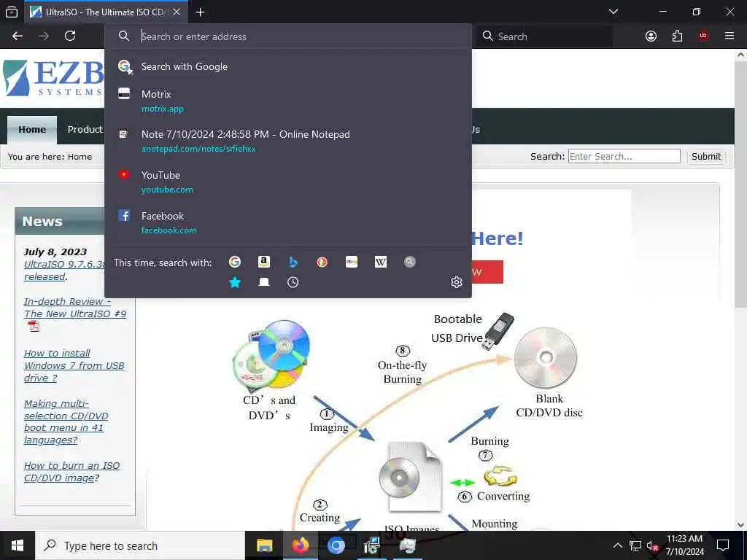Click the forward navigation arrow
The height and width of the screenshot is (560, 747).
[44, 36]
